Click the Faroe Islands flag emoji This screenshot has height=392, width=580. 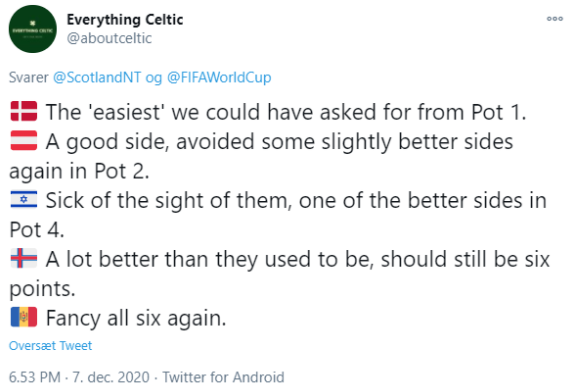coord(24,258)
